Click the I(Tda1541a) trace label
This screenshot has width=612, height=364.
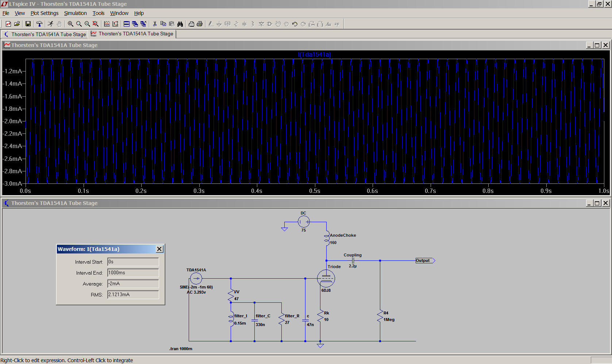(315, 55)
